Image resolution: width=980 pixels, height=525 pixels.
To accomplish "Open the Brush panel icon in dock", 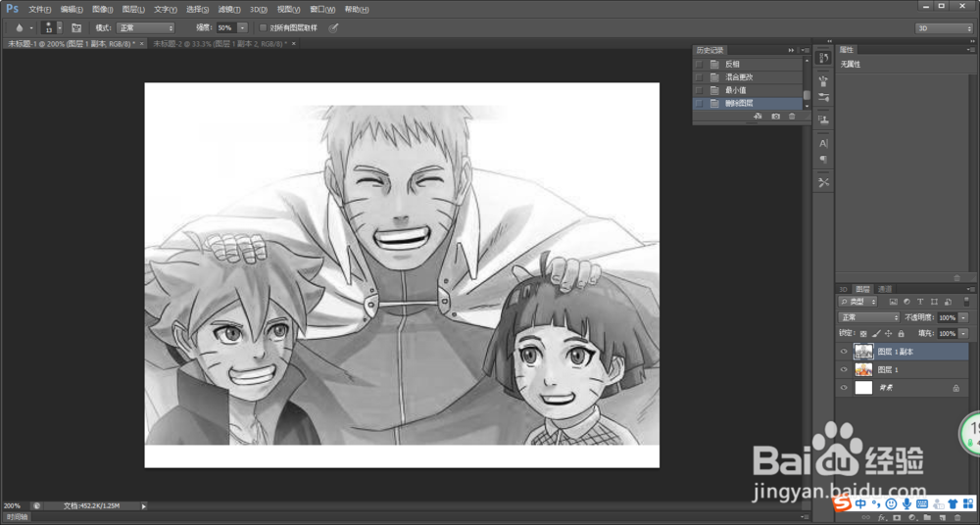I will tap(824, 98).
